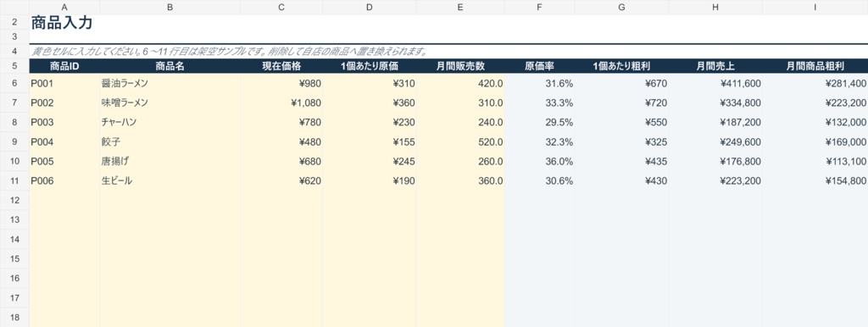Screen dimensions: 868x327
Task: Select the チャーハン product name cell
Action: pos(170,122)
